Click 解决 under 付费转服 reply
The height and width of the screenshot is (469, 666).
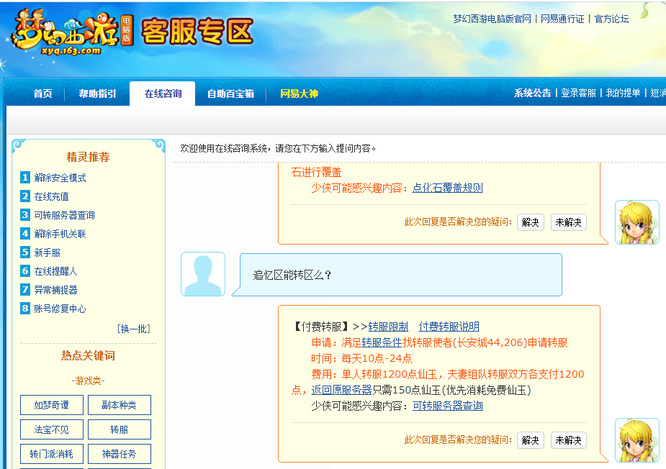531,440
